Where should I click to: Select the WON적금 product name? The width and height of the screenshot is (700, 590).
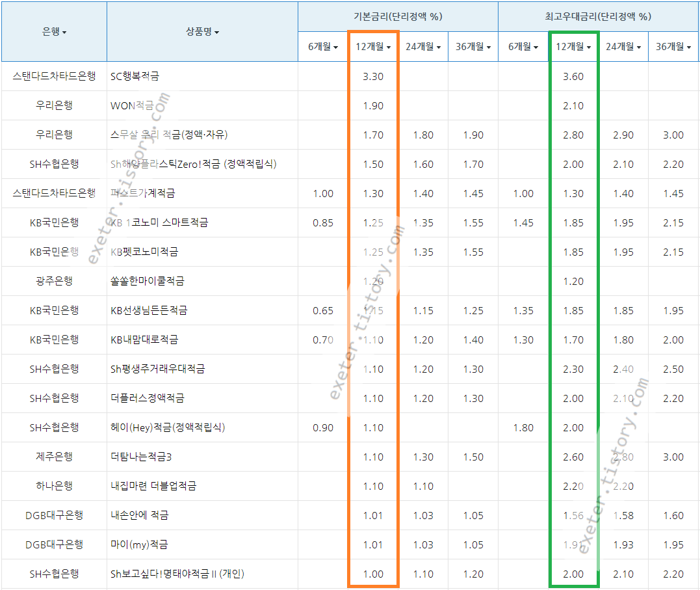[x=132, y=105]
